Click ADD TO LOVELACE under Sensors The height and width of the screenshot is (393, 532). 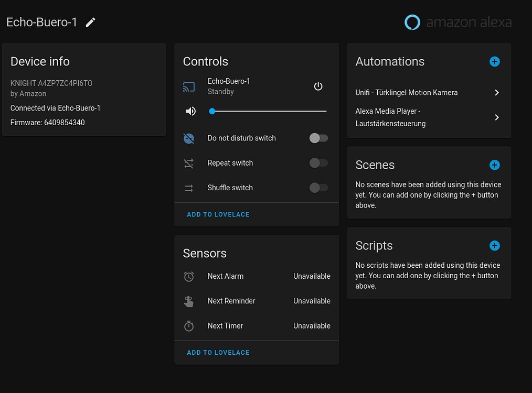tap(218, 352)
